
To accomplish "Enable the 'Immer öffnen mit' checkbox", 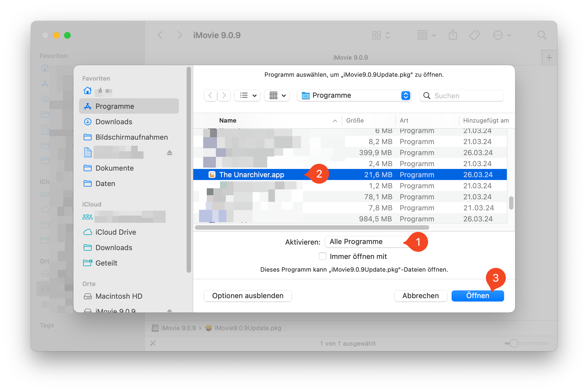I will pos(322,256).
